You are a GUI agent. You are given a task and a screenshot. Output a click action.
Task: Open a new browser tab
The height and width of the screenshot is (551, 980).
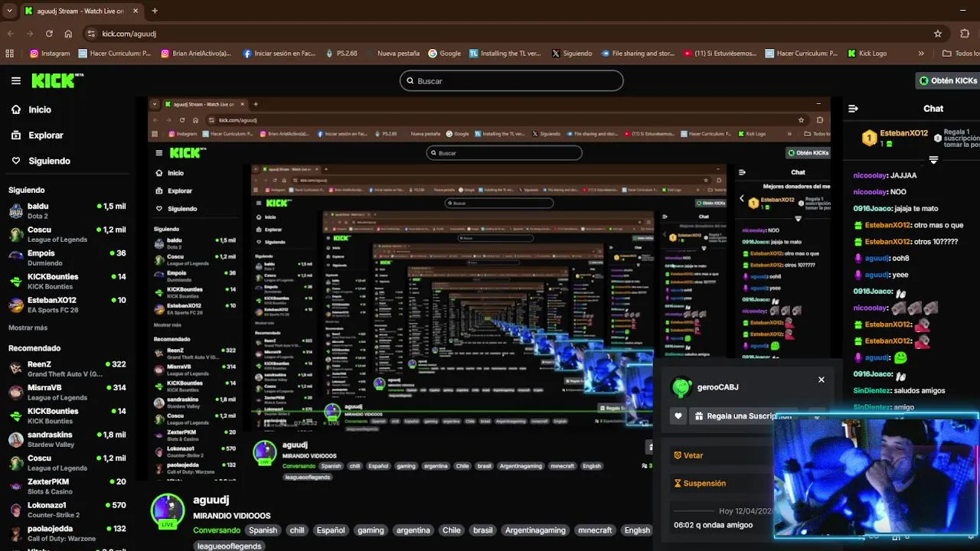(155, 11)
